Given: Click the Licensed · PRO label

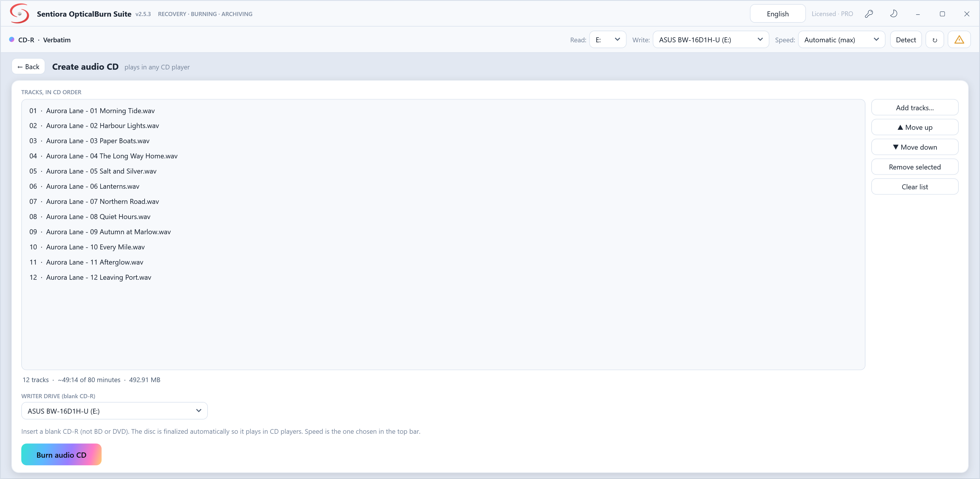Looking at the screenshot, I should (x=833, y=14).
